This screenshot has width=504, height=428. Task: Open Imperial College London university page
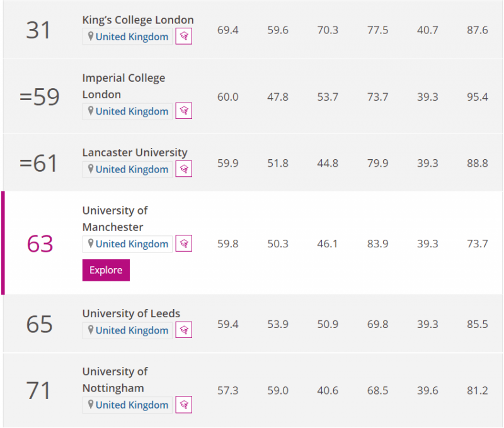click(x=123, y=86)
